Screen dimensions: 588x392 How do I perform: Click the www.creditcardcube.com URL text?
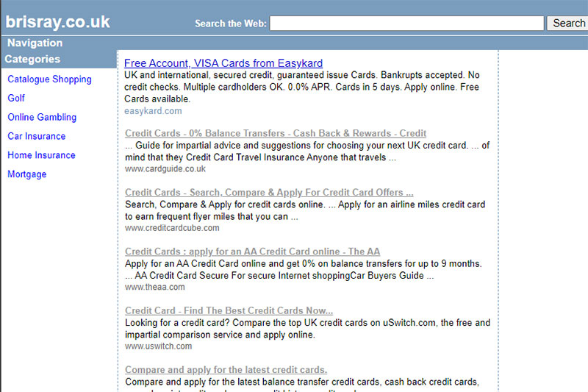pyautogui.click(x=172, y=228)
